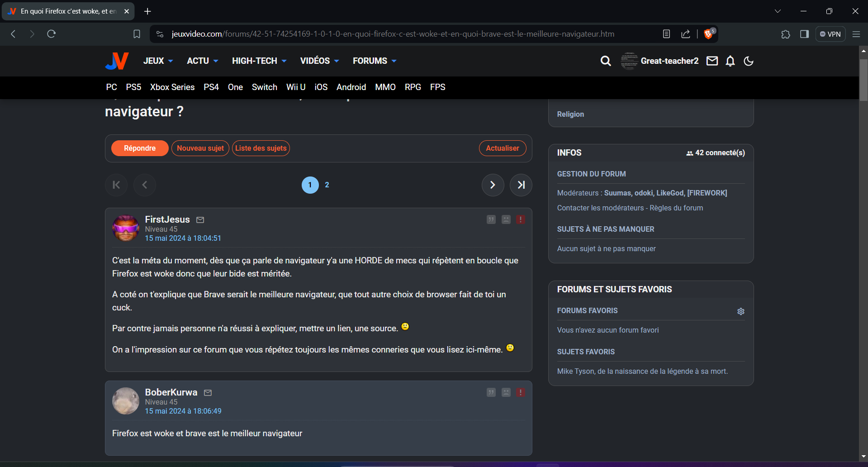The image size is (868, 467).
Task: Open FirstJesus's post date permalink
Action: pos(183,238)
